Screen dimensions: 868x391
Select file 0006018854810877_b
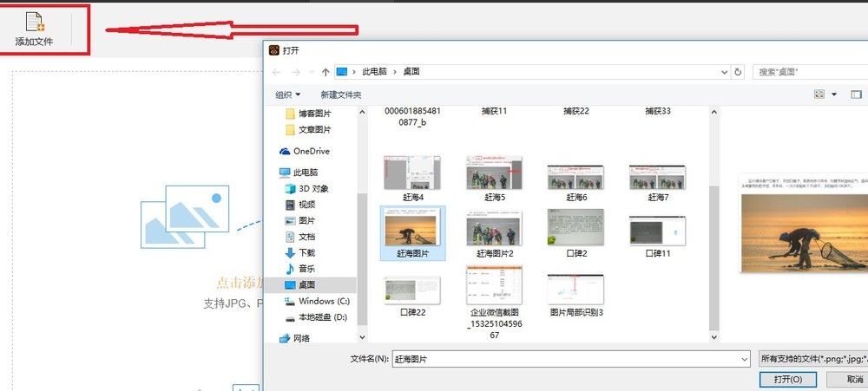412,117
